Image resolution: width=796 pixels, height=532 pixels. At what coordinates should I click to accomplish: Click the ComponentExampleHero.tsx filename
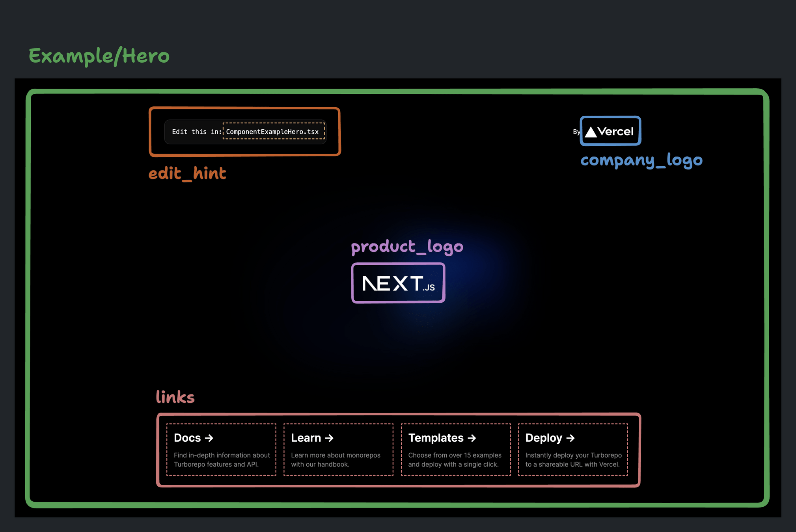272,132
